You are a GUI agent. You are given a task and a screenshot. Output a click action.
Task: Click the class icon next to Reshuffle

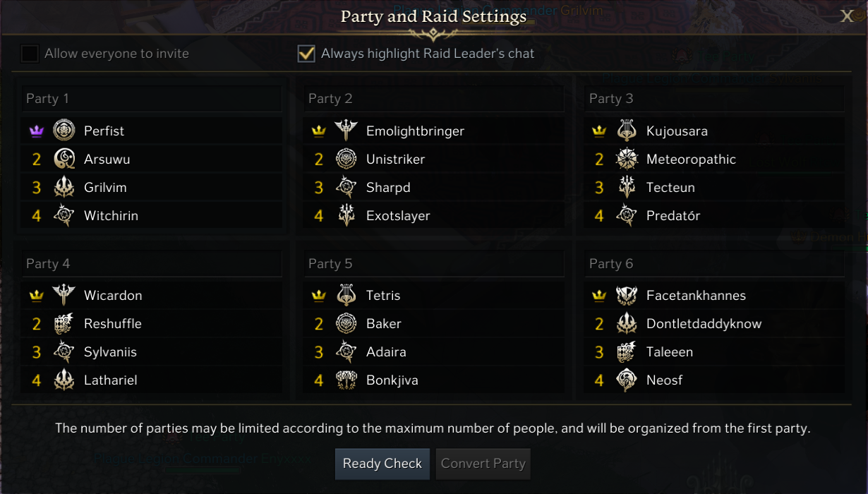pyautogui.click(x=64, y=323)
